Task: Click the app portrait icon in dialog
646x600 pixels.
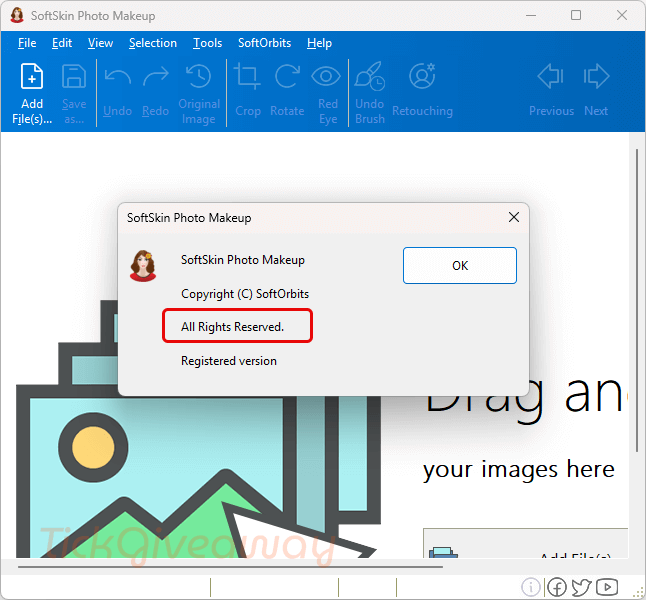Action: [x=143, y=266]
